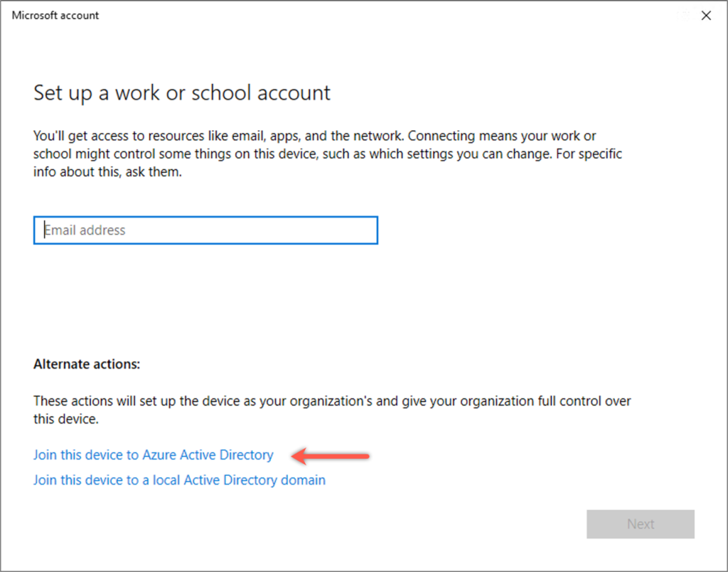The image size is (728, 572).
Task: Select Join this device to a local Active Directory domain
Action: (x=179, y=480)
